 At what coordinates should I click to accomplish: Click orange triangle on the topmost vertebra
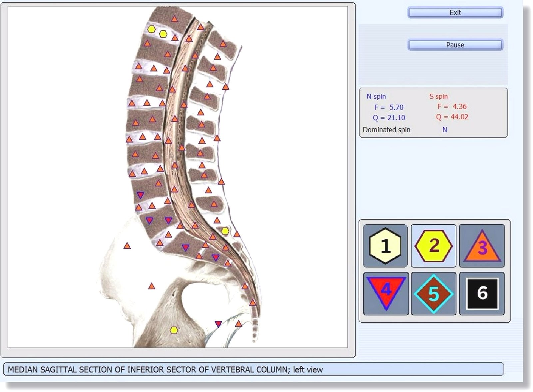coord(174,19)
